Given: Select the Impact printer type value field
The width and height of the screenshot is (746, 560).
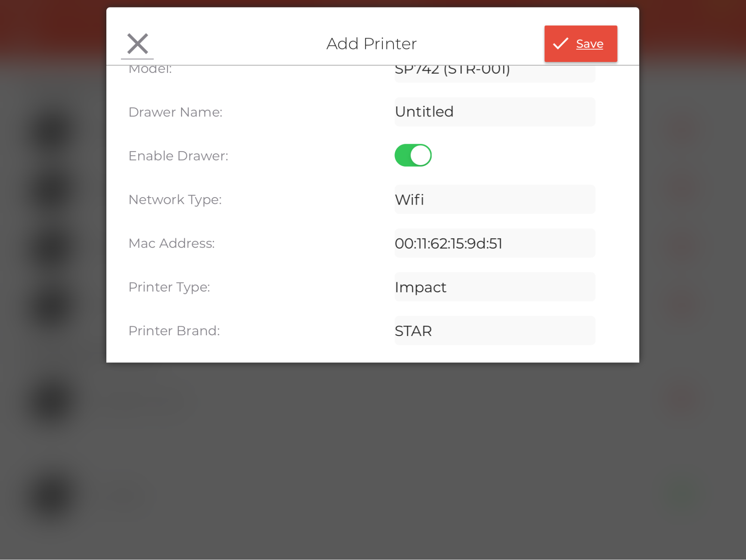Looking at the screenshot, I should tap(494, 287).
